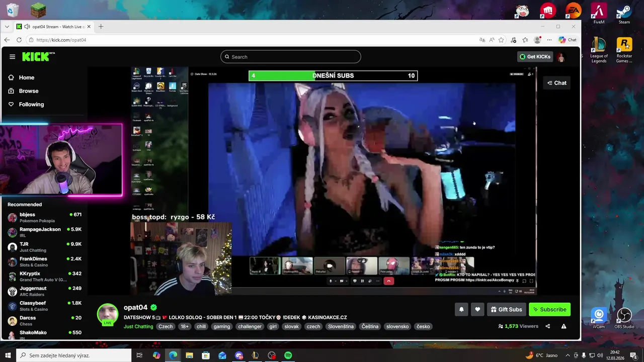Open the Steam desktop shortcut

point(624,14)
